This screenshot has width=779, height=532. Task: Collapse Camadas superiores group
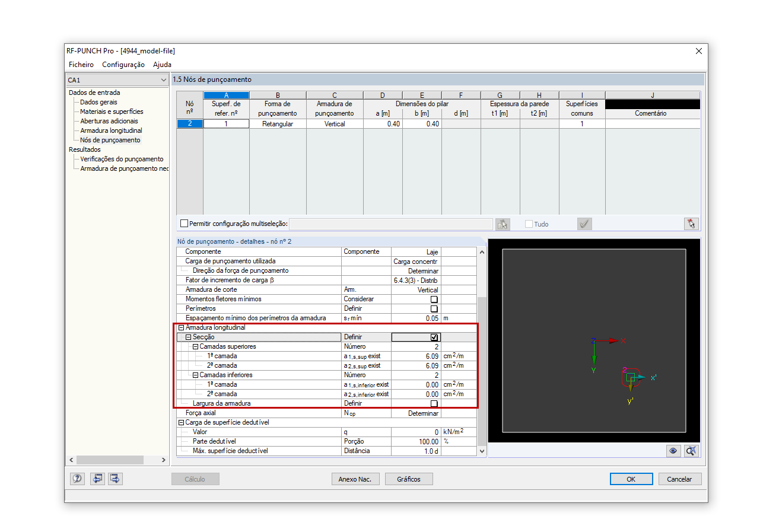[195, 347]
